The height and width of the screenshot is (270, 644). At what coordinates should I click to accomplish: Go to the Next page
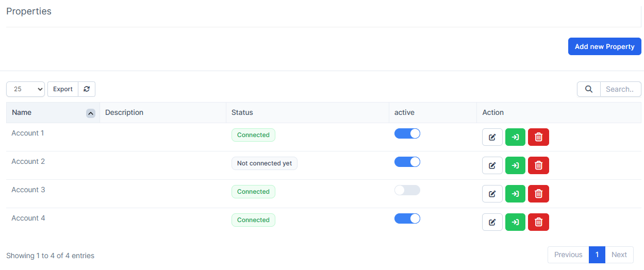(619, 255)
